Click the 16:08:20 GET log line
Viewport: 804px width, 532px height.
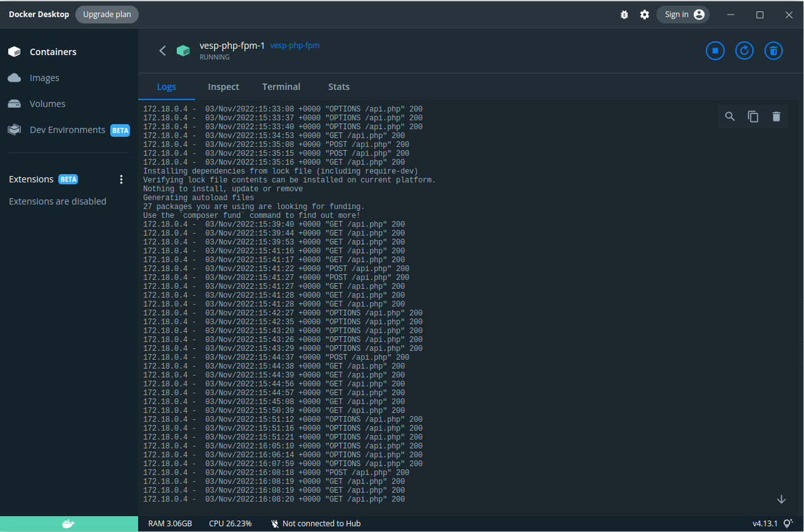coord(274,499)
